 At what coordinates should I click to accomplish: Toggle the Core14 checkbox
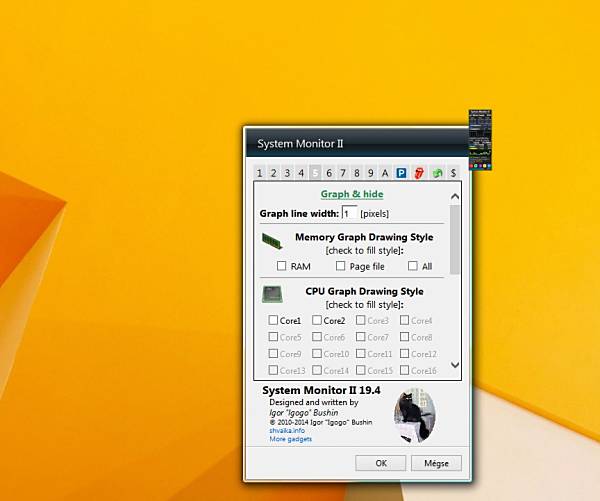click(316, 370)
